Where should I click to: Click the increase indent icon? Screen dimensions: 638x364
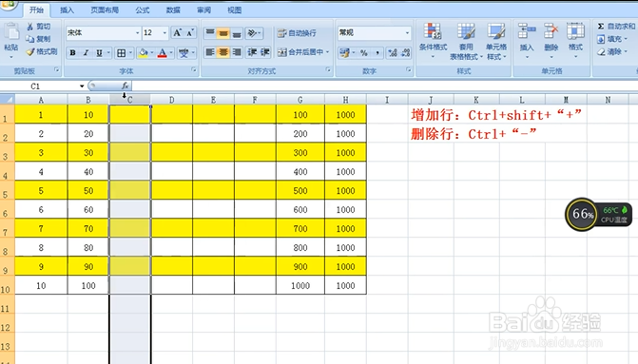coord(265,52)
